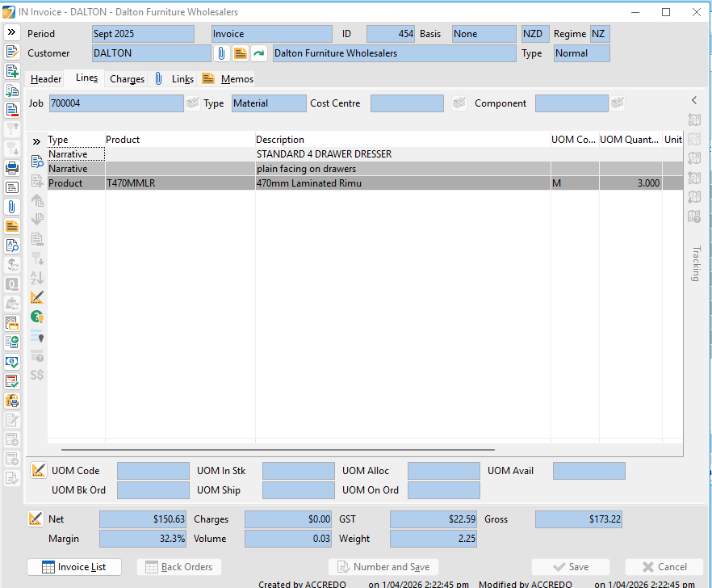Click the Save button
This screenshot has height=588, width=712.
(x=571, y=567)
